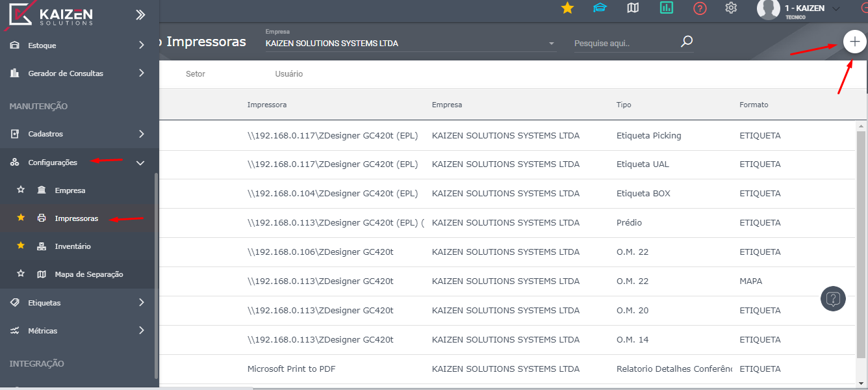Select Etiqueta Picking row
This screenshot has width=868, height=390.
point(507,135)
